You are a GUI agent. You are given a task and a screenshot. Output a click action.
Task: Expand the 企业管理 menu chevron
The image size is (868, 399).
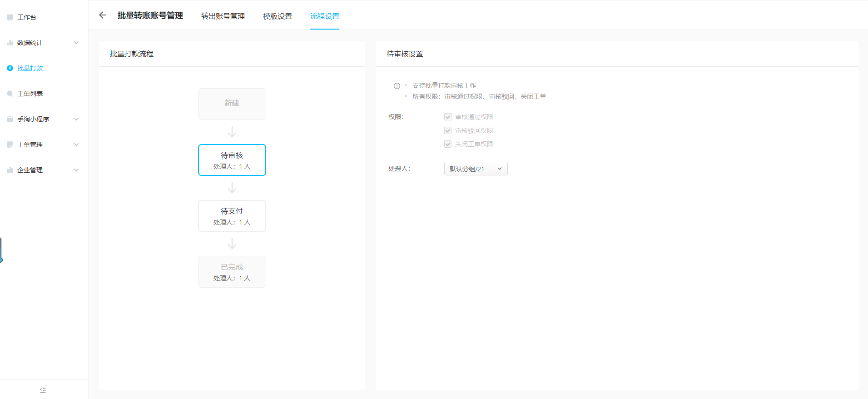[76, 170]
